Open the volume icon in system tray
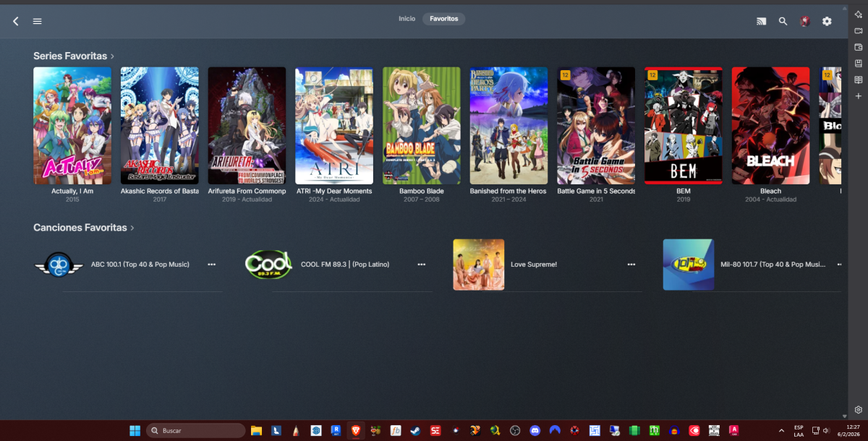Screen dimensions: 868x441 [827, 431]
